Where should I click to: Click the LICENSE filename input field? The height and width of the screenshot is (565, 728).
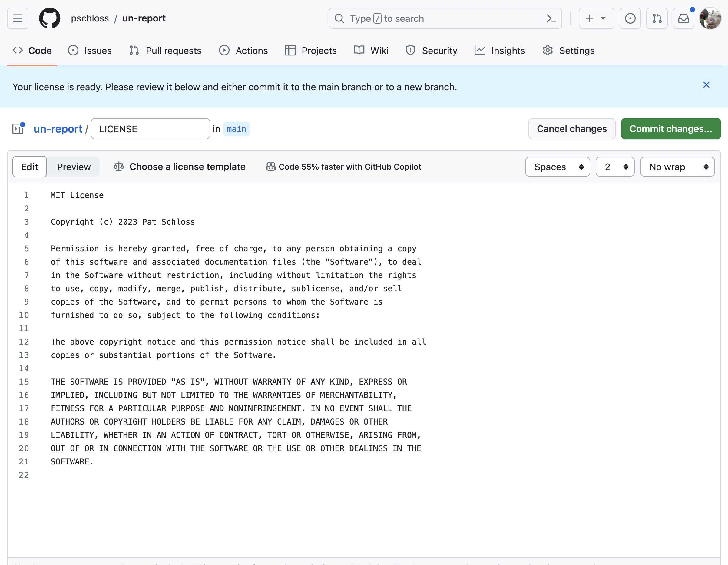coord(150,129)
